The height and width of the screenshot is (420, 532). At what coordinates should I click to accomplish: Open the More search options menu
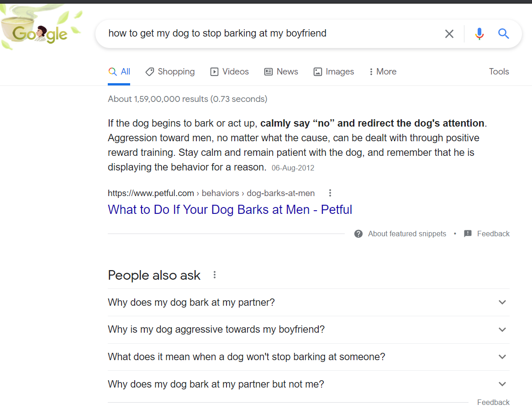(x=383, y=72)
